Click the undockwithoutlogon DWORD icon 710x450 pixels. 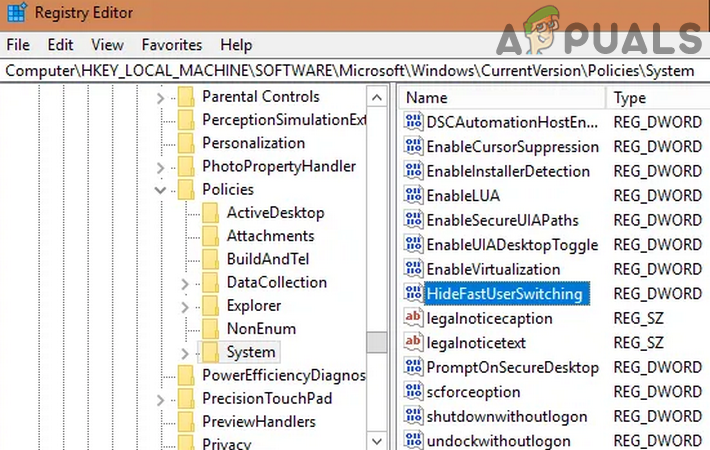(413, 440)
